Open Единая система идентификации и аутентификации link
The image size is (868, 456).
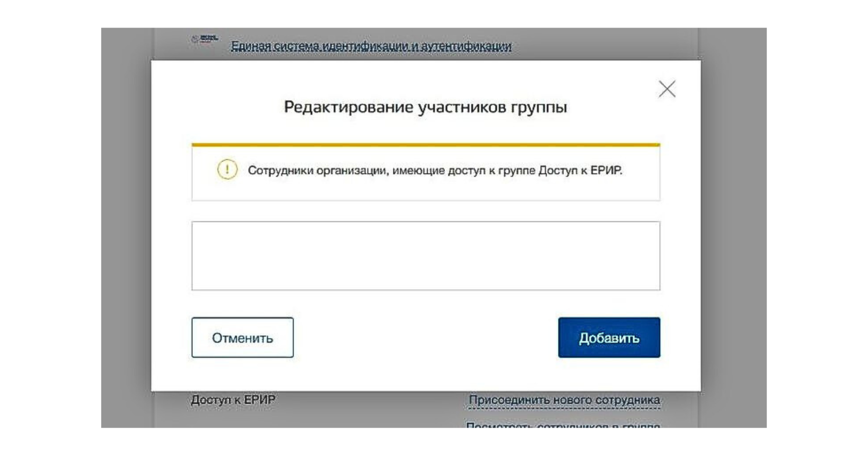pos(371,46)
